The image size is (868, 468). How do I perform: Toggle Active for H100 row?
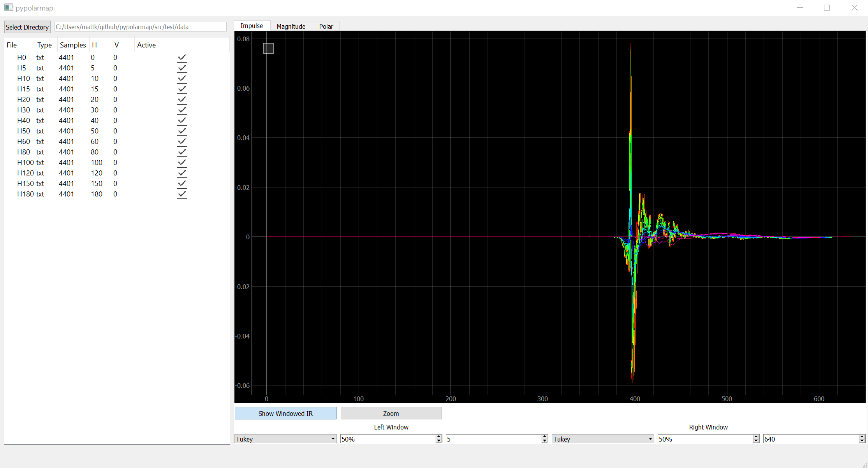point(182,162)
